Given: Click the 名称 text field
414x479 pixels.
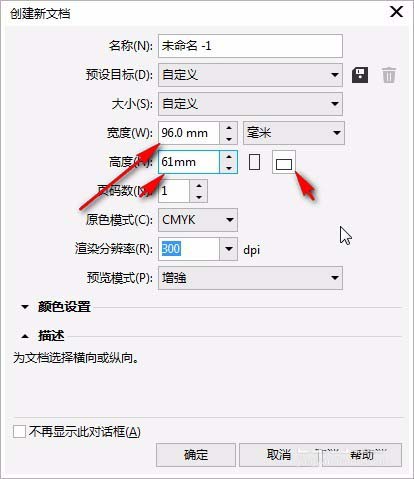Looking at the screenshot, I should 250,46.
